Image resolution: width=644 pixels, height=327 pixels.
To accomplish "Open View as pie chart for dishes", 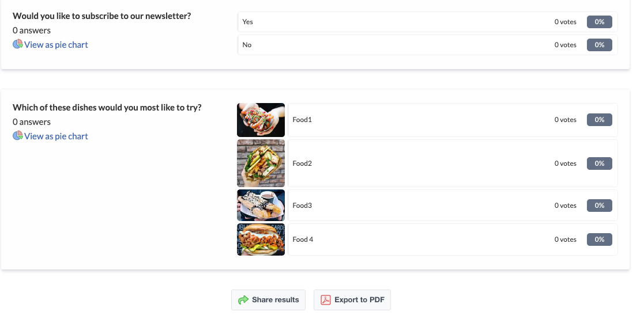I will click(x=56, y=136).
